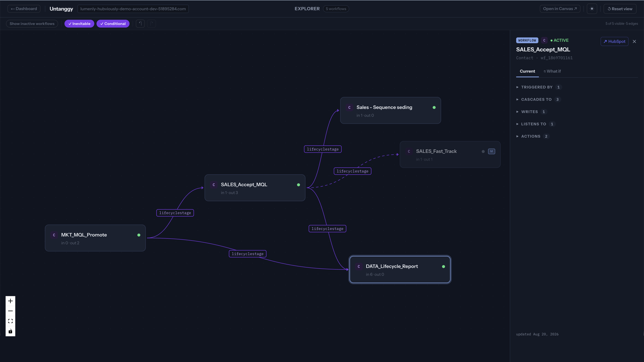
Task: Click the C icon on MKT_MQL_Promote node
Action: click(x=54, y=235)
